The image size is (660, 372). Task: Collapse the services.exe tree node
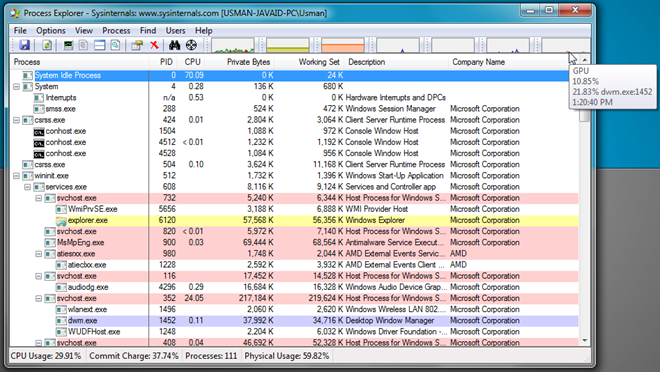[x=27, y=187]
